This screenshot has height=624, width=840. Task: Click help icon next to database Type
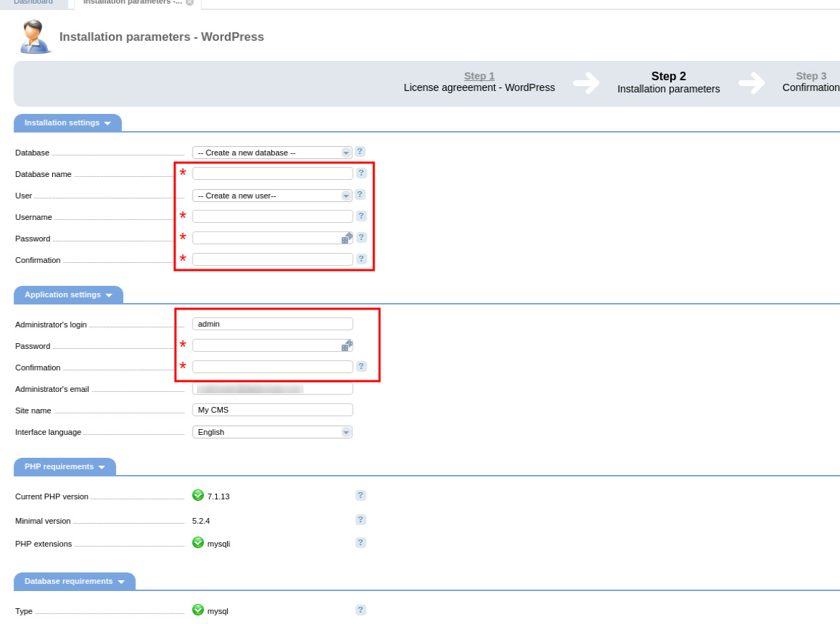pos(360,609)
